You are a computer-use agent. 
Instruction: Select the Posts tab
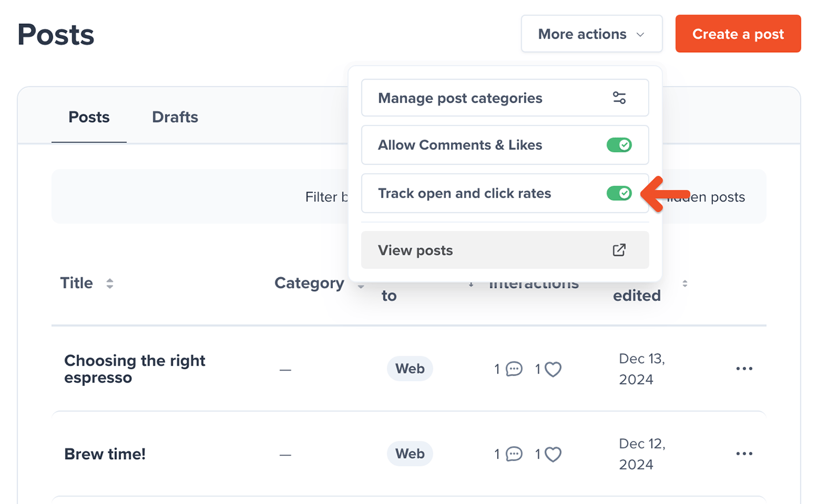click(89, 117)
